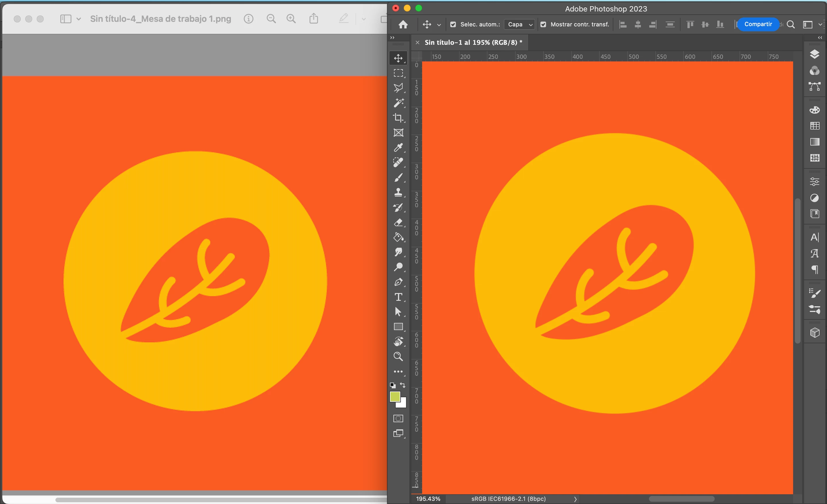Screen dimensions: 827x504
Task: Open the Layers panel icon
Action: coord(814,54)
